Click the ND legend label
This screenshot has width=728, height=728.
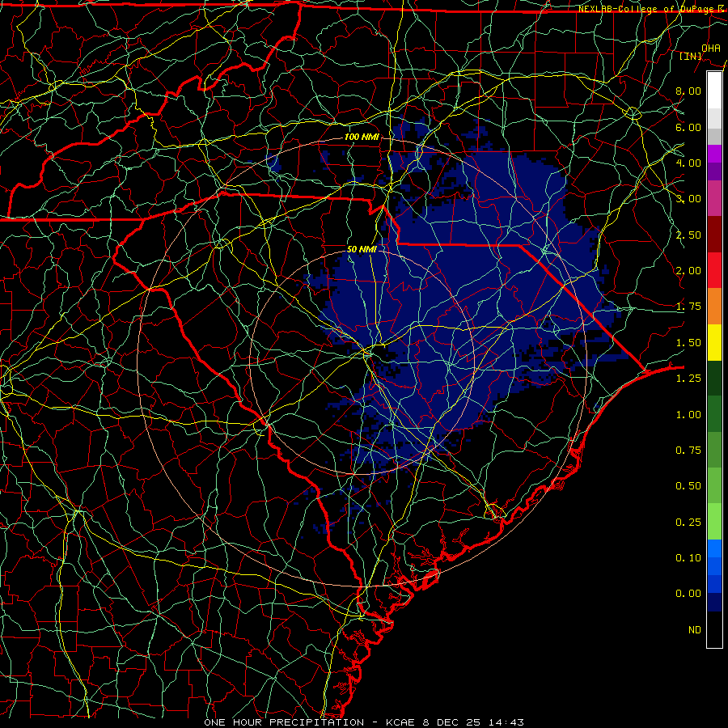click(695, 630)
